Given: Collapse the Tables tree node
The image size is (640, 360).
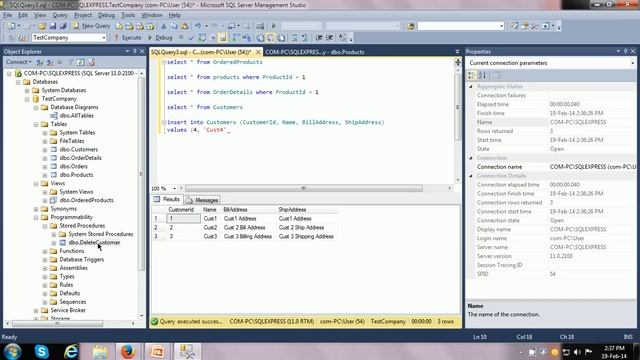Looking at the screenshot, I should point(36,124).
